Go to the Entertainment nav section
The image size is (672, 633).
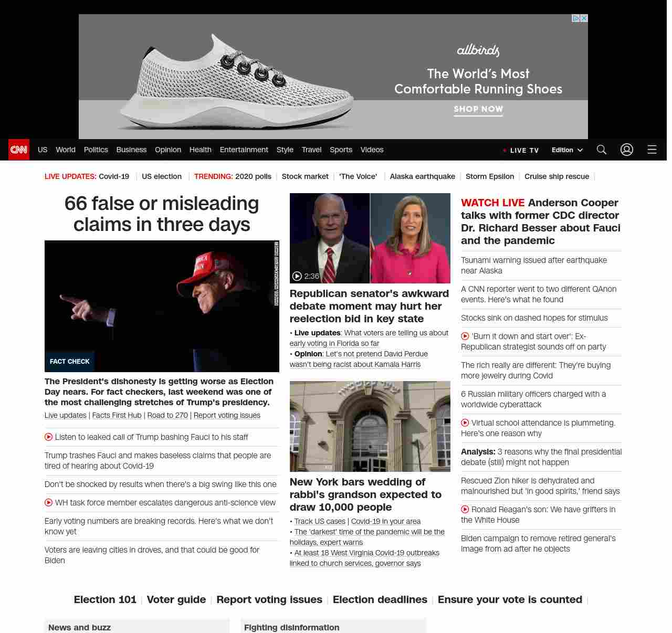(x=244, y=150)
